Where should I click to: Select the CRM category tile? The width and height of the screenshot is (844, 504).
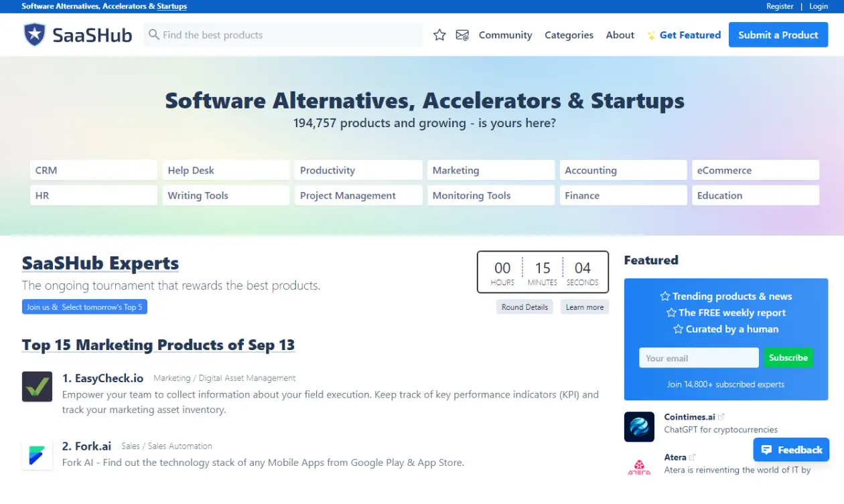click(x=94, y=170)
